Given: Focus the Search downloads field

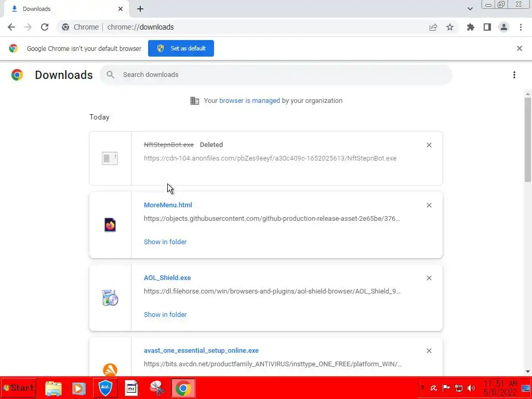Looking at the screenshot, I should (275, 75).
